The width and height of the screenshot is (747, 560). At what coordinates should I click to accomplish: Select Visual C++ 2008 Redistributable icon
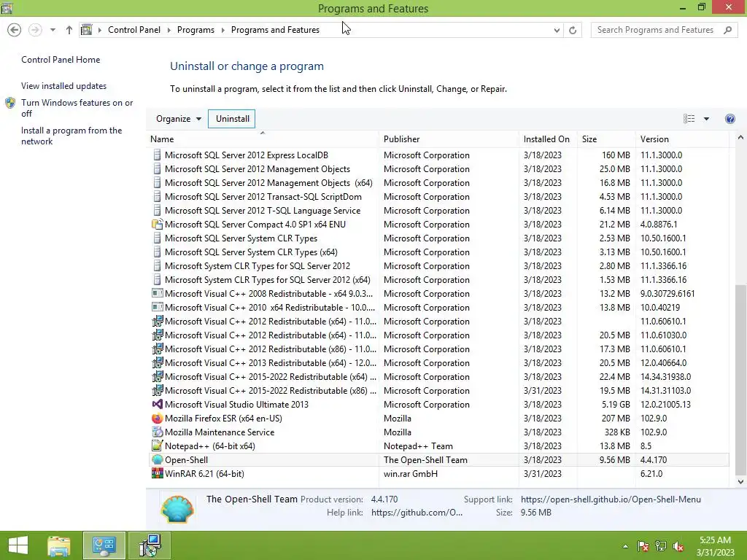click(158, 293)
